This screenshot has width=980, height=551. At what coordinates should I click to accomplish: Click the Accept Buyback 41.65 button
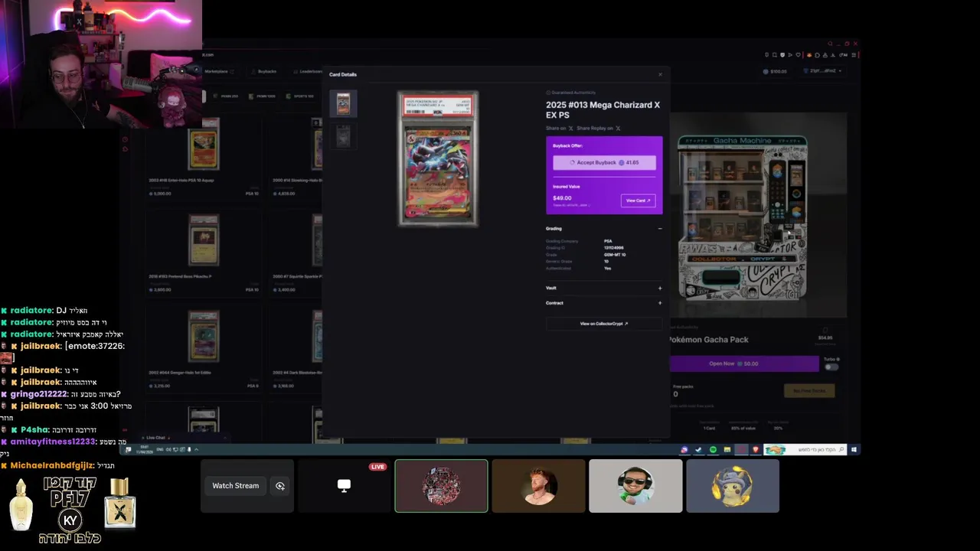pyautogui.click(x=604, y=162)
